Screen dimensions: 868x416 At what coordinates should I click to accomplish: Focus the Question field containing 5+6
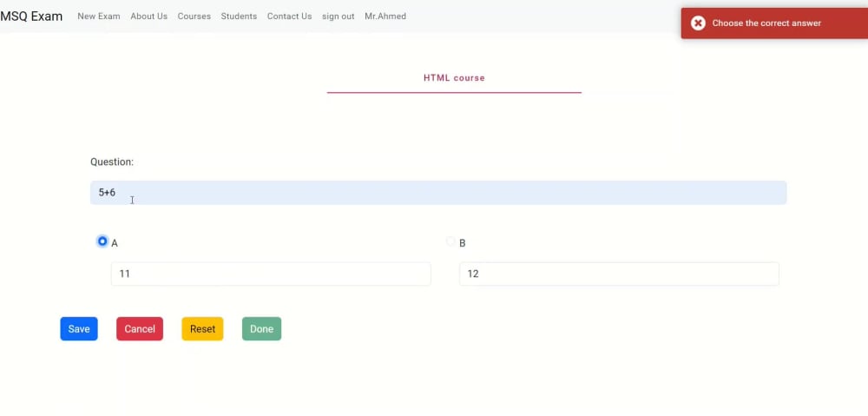click(x=438, y=193)
